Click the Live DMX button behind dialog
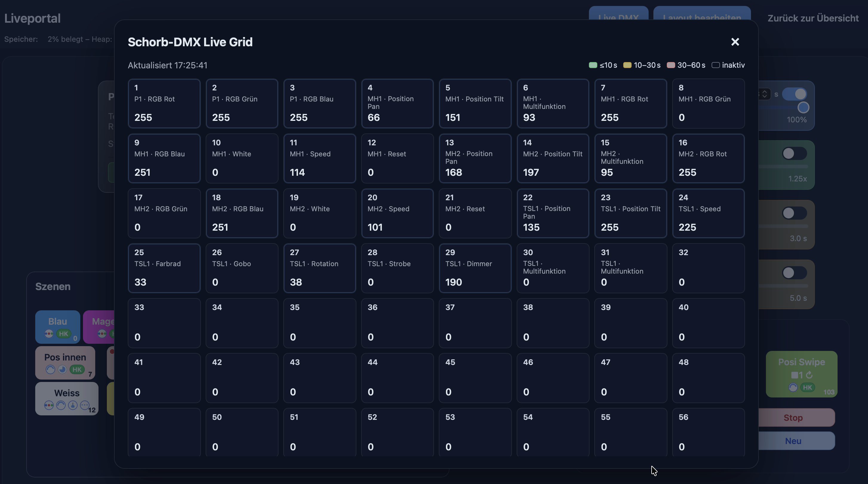The image size is (868, 484). (x=618, y=13)
